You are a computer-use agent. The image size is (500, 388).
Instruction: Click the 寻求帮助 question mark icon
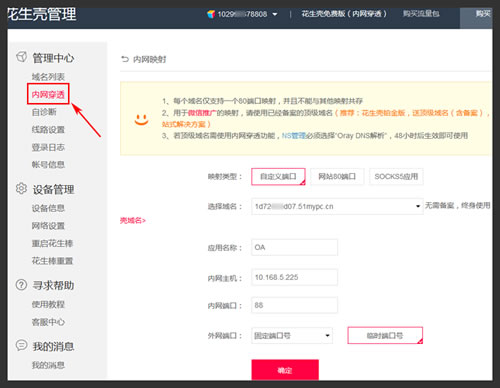pos(21,285)
